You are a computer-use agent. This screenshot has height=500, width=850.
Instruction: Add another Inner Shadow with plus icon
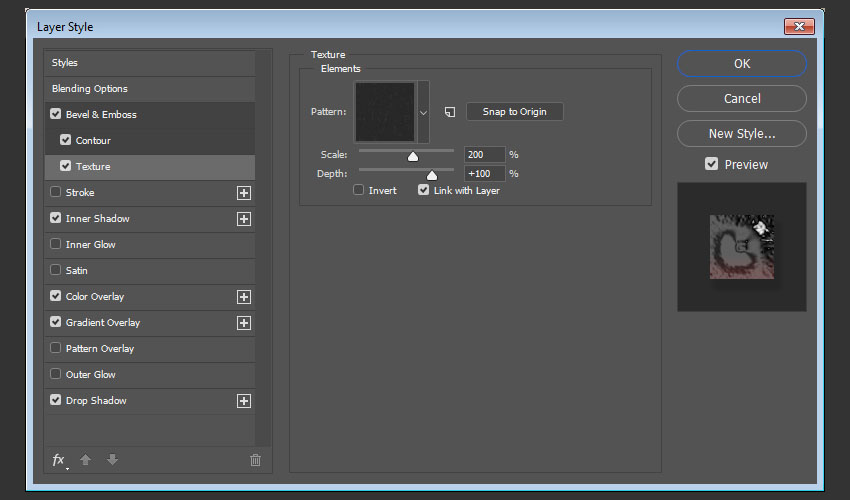243,219
